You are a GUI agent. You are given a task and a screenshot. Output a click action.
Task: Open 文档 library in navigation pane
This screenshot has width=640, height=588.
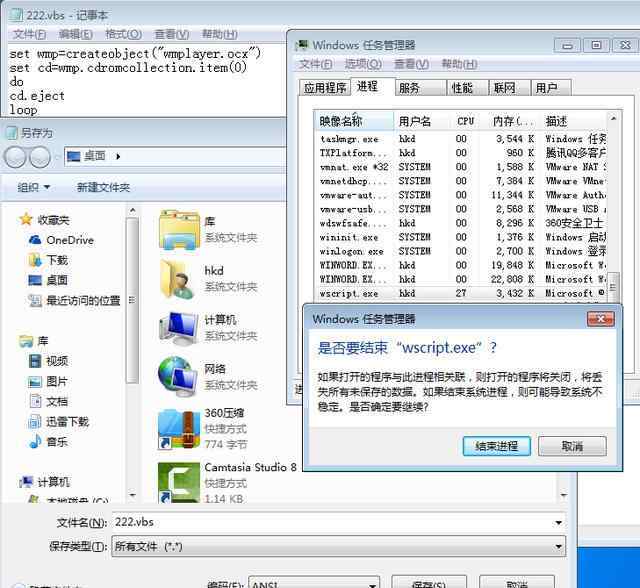(48, 401)
